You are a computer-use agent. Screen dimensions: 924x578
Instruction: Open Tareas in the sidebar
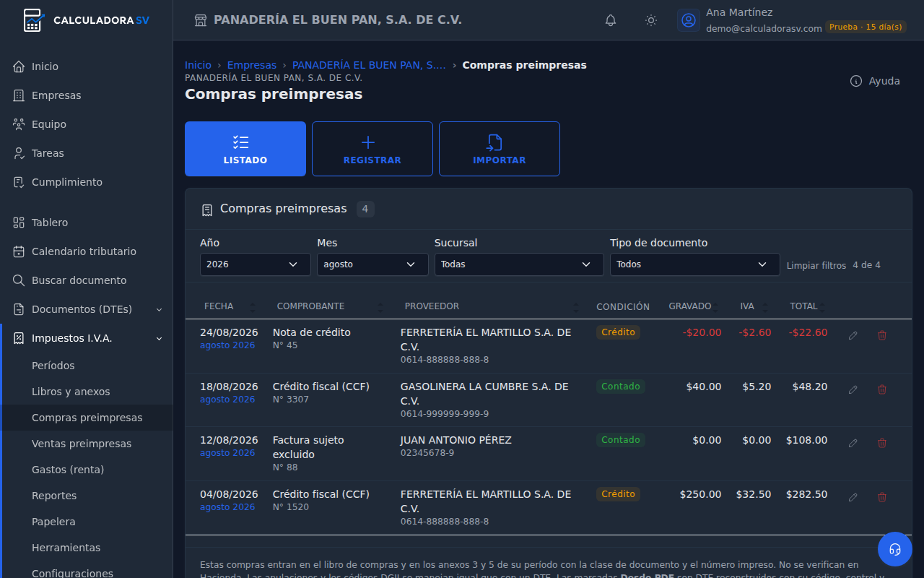pyautogui.click(x=87, y=153)
